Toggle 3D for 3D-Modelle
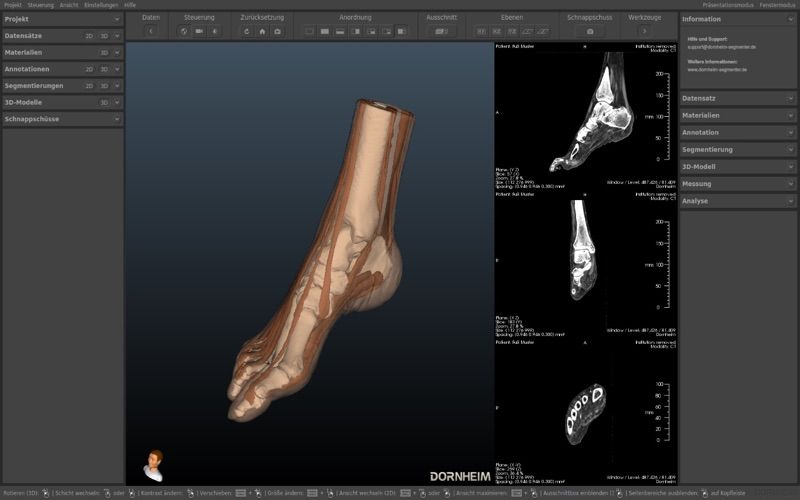Image resolution: width=800 pixels, height=500 pixels. pyautogui.click(x=104, y=103)
